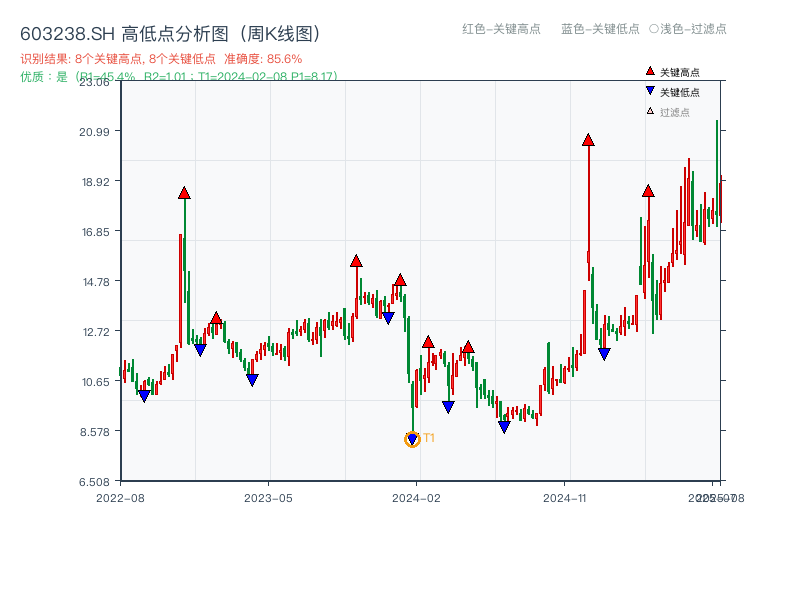Screen dimensions: 800x600
Task: Click the blue low-point triangle below the T1 circle
Action: [413, 437]
